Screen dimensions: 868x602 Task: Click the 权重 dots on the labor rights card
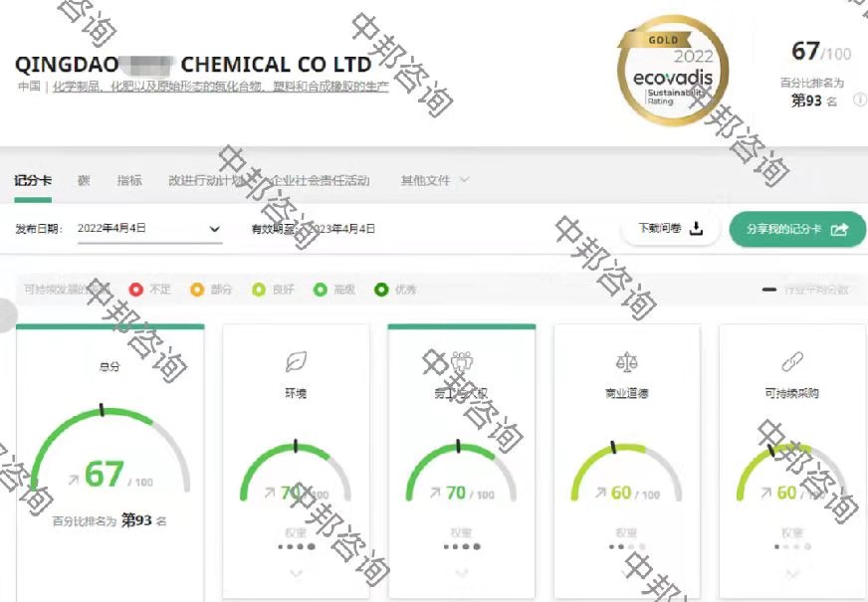point(462,546)
